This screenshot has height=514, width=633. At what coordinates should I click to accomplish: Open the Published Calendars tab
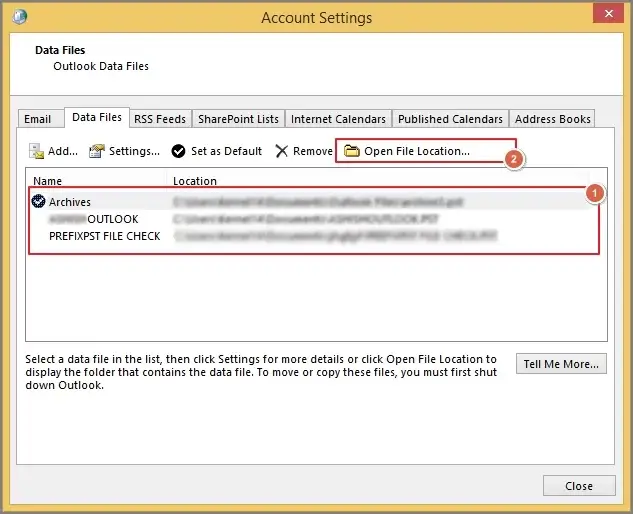[450, 119]
